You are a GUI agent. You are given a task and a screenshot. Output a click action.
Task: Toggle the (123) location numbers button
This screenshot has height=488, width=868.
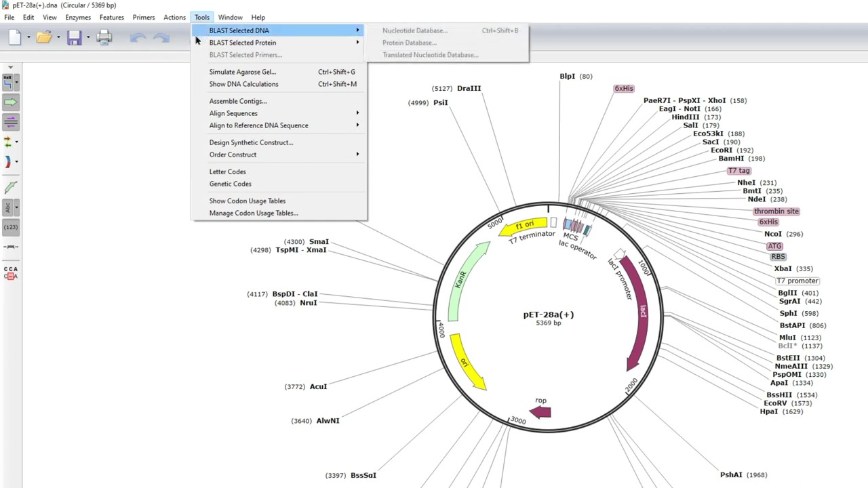10,227
